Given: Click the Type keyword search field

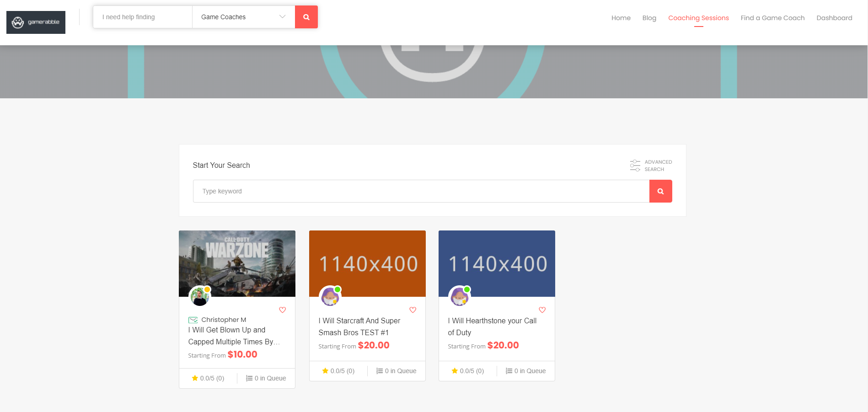Looking at the screenshot, I should point(421,191).
